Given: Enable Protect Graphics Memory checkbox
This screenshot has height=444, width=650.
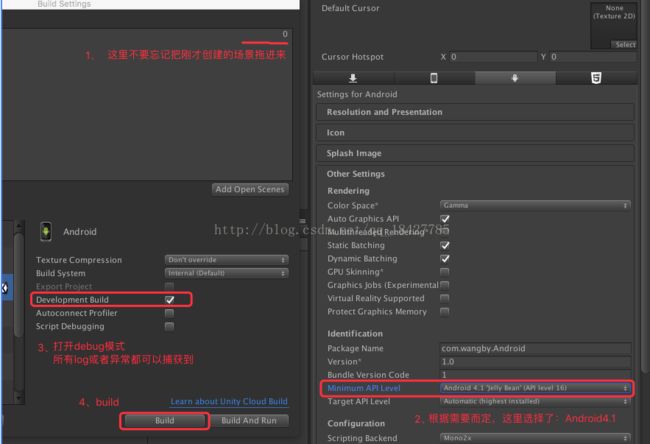Looking at the screenshot, I should click(x=444, y=312).
